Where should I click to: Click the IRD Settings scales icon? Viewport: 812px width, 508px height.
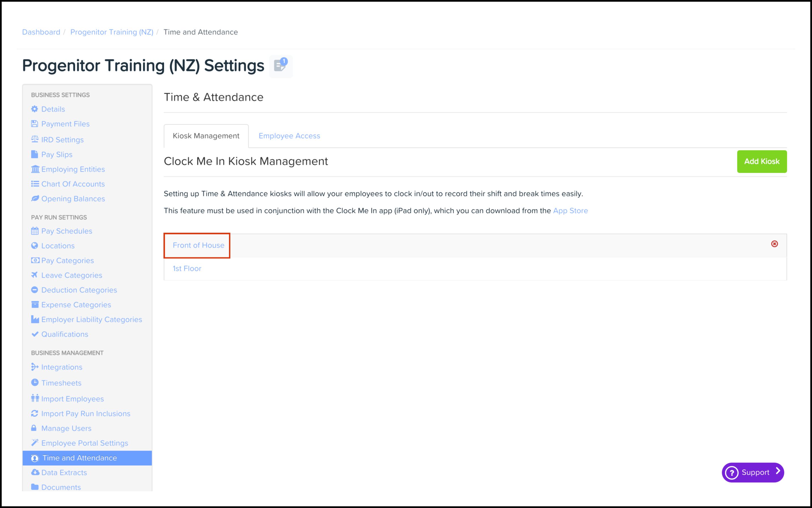[x=35, y=139]
